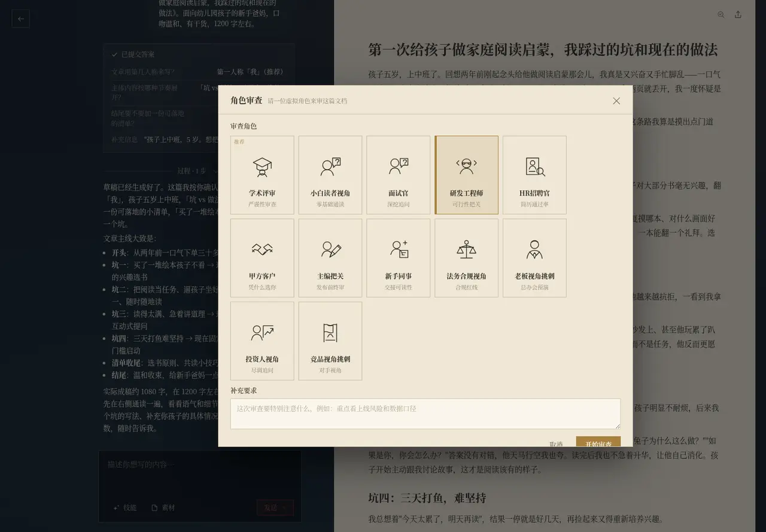Image resolution: width=766 pixels, height=532 pixels.
Task: Select the 主编把关 editor role card
Action: pyautogui.click(x=330, y=258)
